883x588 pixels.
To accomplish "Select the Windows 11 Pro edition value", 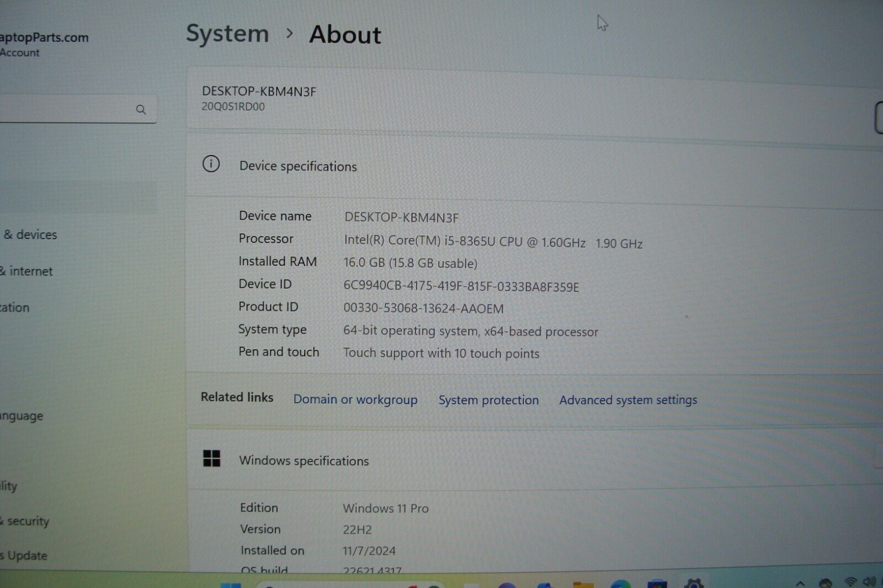I will pos(385,508).
